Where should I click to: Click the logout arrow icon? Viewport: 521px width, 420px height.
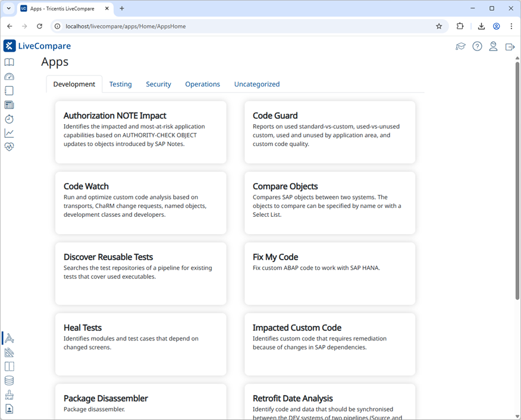click(x=510, y=46)
